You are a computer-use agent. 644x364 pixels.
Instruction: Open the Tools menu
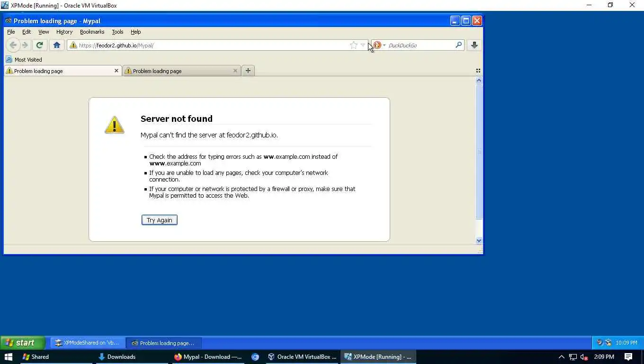[x=117, y=32]
